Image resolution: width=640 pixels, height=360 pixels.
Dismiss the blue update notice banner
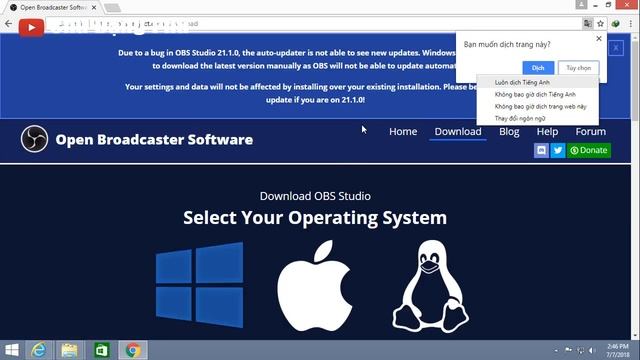616,48
